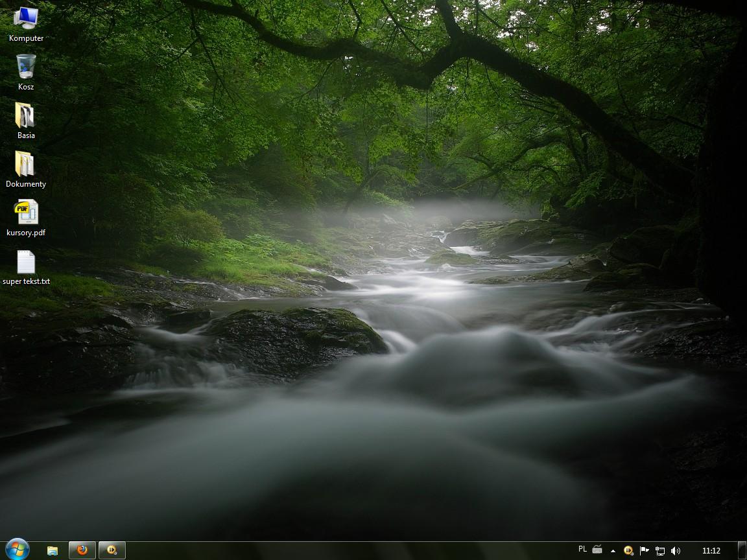Screen dimensions: 747x560
Task: Open the network connection tray icon
Action: coord(660,551)
